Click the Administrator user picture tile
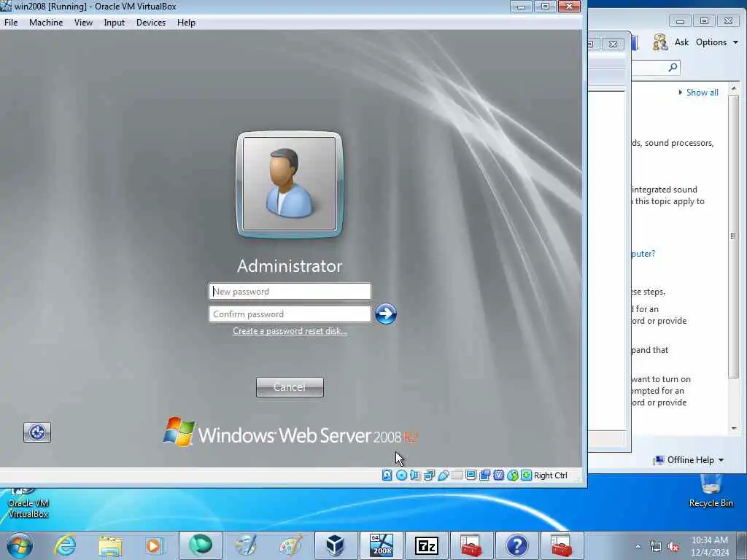The height and width of the screenshot is (560, 747). coord(290,184)
